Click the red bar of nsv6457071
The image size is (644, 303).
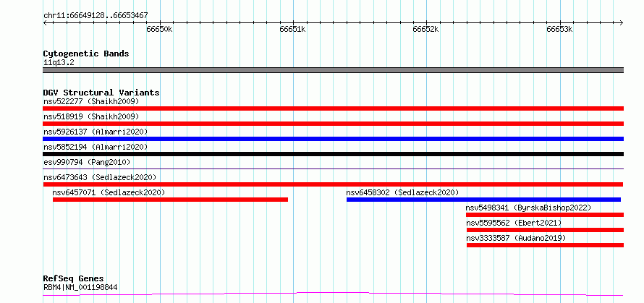point(171,200)
